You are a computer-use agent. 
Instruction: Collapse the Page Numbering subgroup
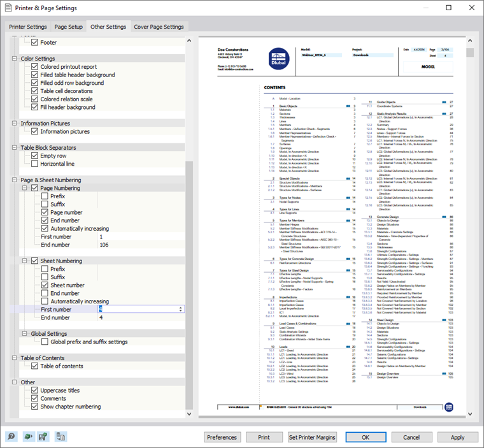(24, 188)
